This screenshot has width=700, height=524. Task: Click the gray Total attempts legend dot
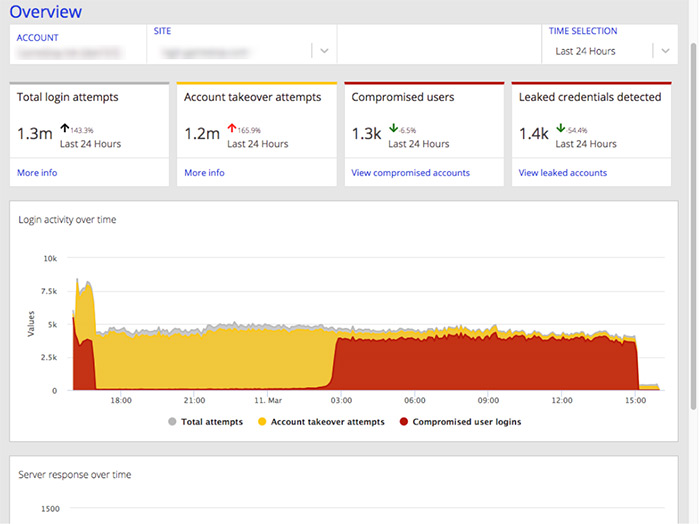click(173, 422)
